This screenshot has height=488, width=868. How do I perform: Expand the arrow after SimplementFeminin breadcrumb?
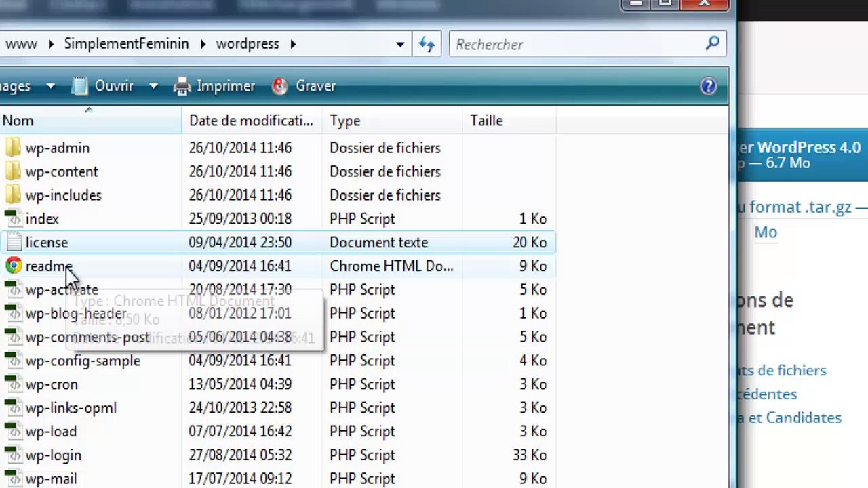(203, 44)
